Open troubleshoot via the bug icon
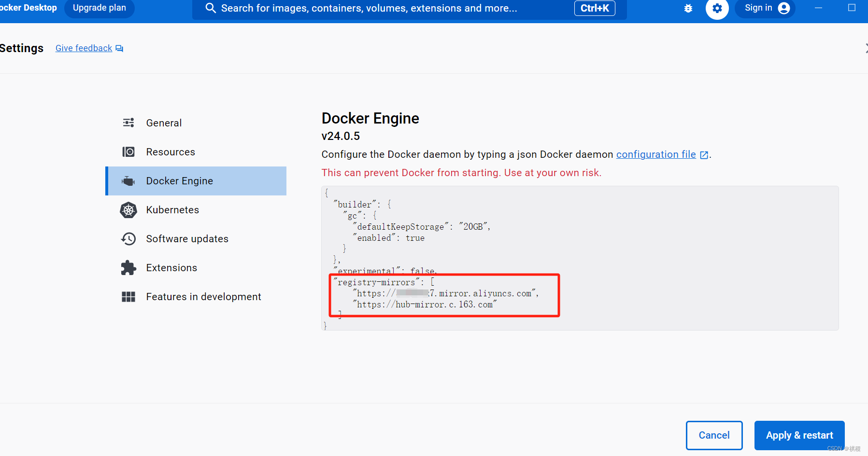This screenshot has width=868, height=456. [688, 8]
